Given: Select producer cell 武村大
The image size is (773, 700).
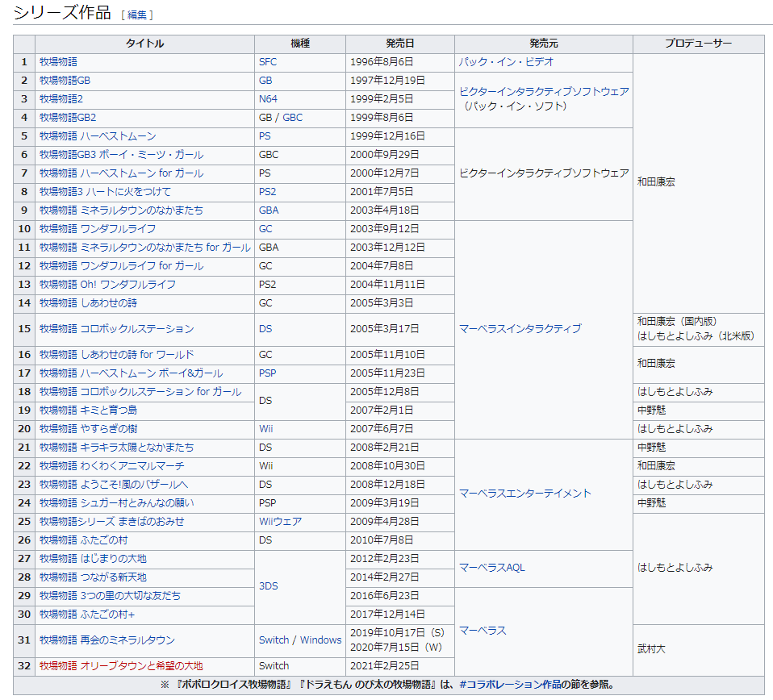Looking at the screenshot, I should coord(698,650).
